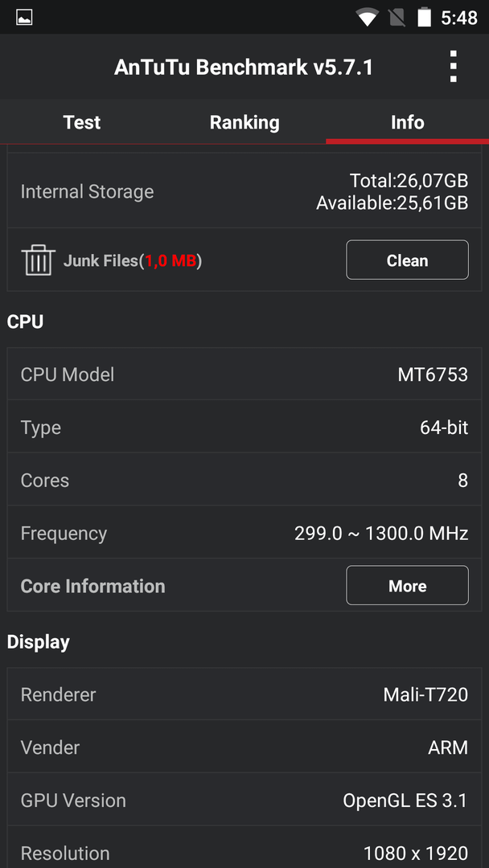489x868 pixels.
Task: Tap the junk files trash can icon
Action: pos(39,260)
